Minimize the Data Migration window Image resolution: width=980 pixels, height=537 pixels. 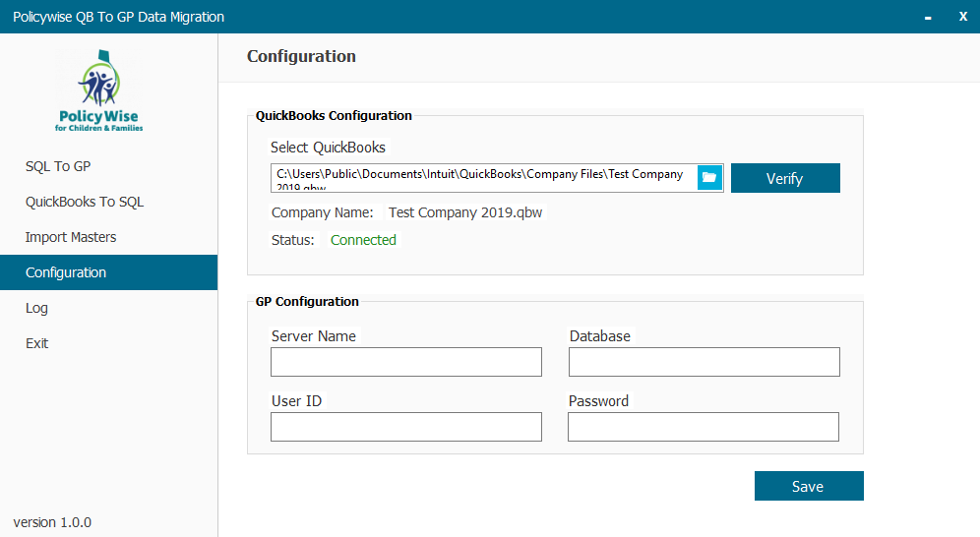(x=928, y=17)
